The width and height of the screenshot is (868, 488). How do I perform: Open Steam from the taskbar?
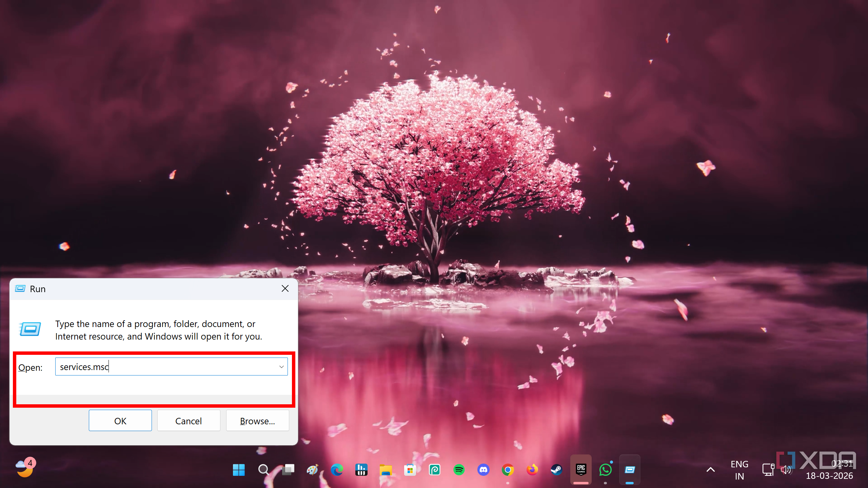pos(556,470)
